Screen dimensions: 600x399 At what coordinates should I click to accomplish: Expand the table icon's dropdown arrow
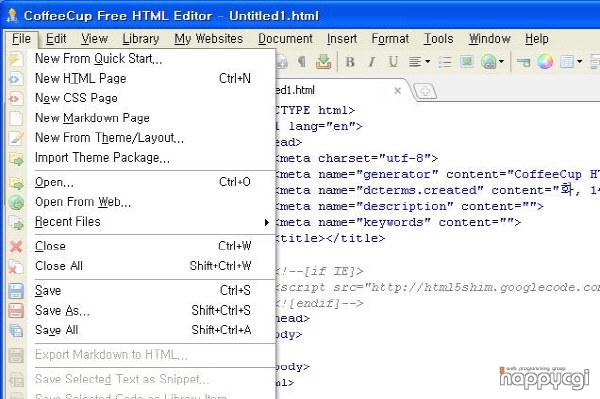click(x=579, y=62)
